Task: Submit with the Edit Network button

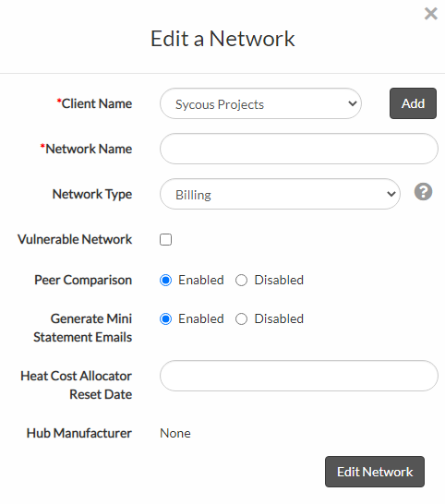Action: click(x=375, y=472)
